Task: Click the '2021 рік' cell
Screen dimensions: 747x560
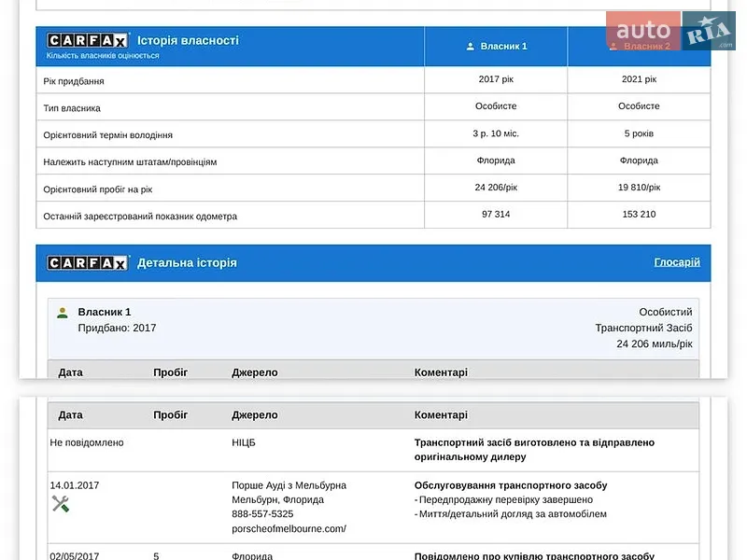Action: click(x=639, y=79)
